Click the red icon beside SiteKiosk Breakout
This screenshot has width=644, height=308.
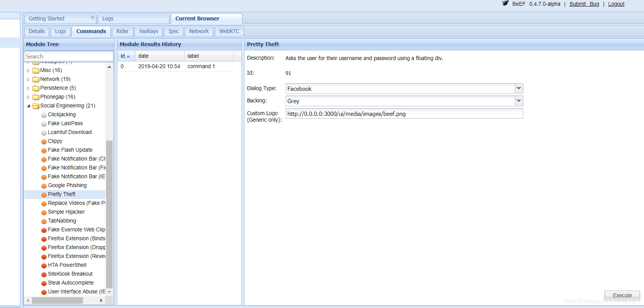click(44, 275)
